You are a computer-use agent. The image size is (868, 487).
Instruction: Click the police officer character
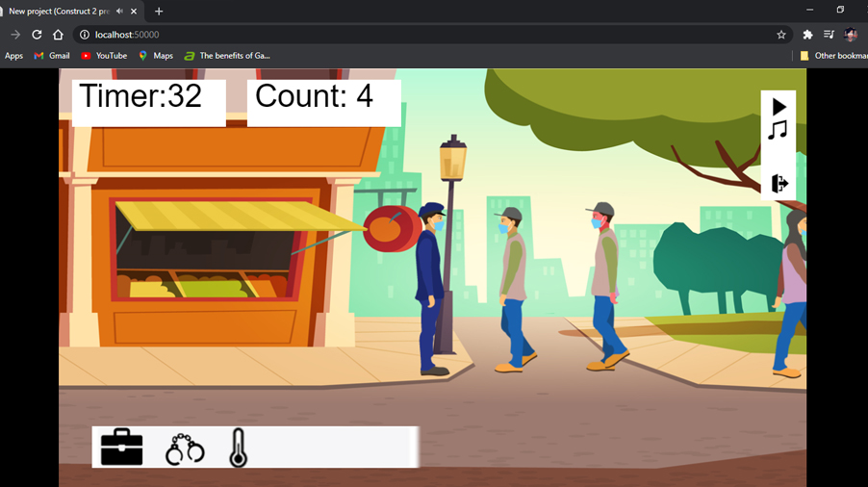tap(430, 289)
